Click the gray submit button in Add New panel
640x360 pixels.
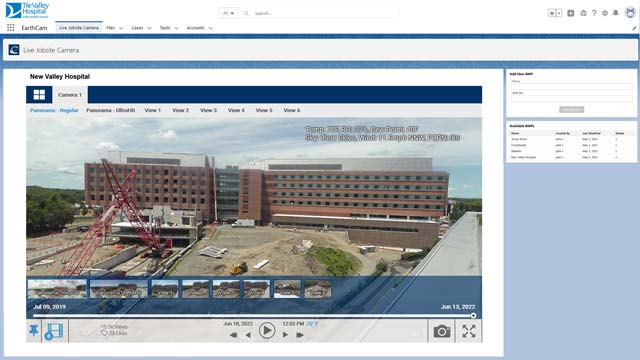(x=571, y=109)
